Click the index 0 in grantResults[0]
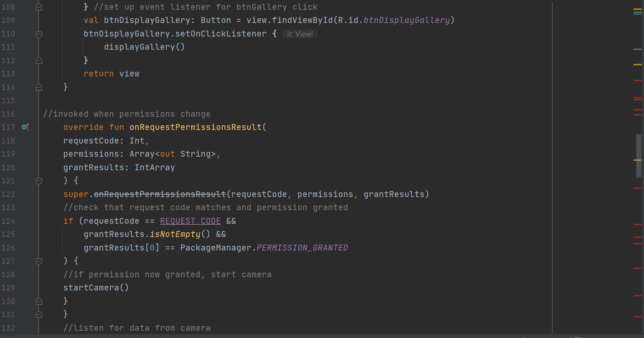 (x=152, y=248)
